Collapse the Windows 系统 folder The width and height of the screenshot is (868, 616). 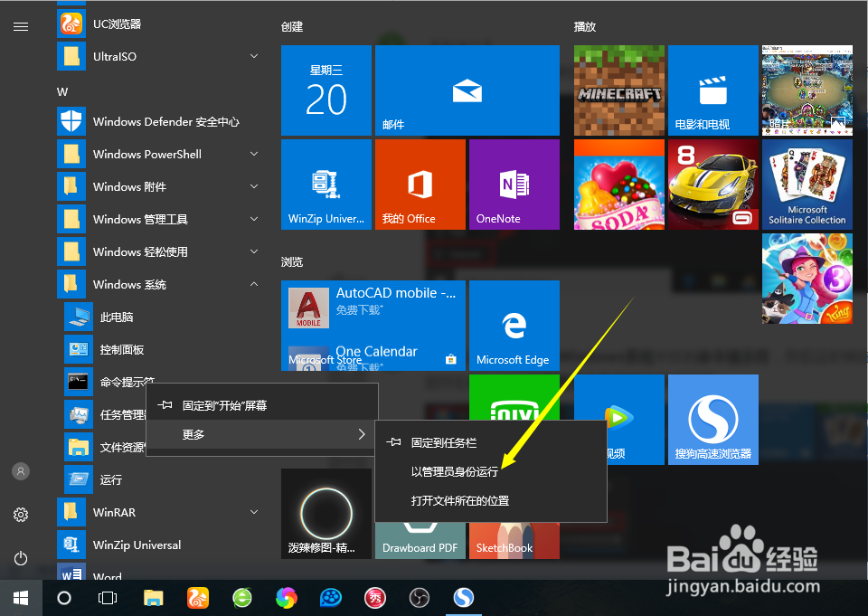click(254, 284)
